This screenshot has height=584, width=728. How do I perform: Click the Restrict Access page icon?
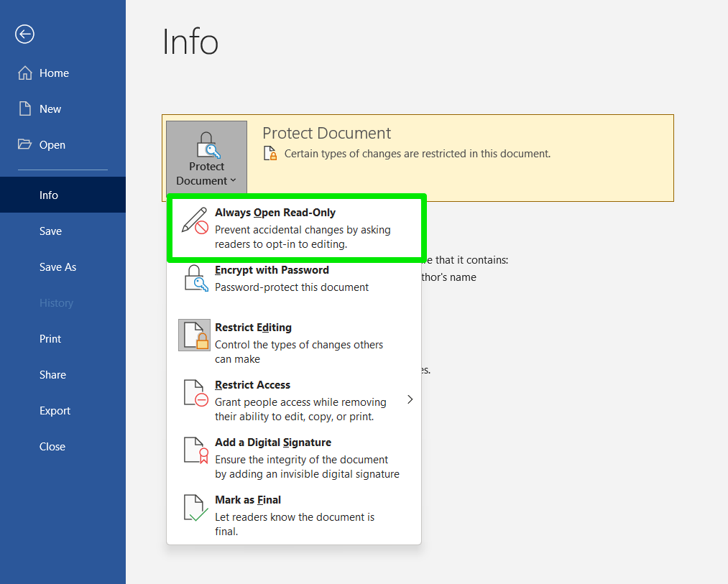(196, 393)
